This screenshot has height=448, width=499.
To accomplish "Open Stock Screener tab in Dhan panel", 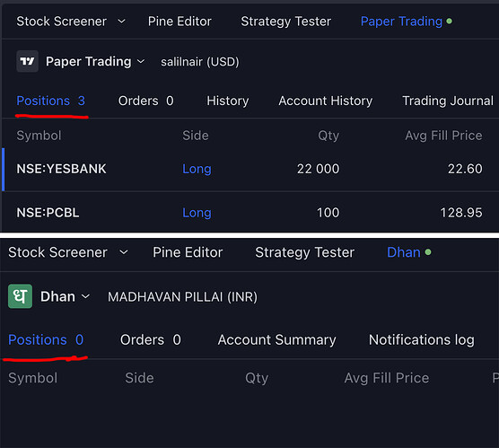I will (57, 252).
